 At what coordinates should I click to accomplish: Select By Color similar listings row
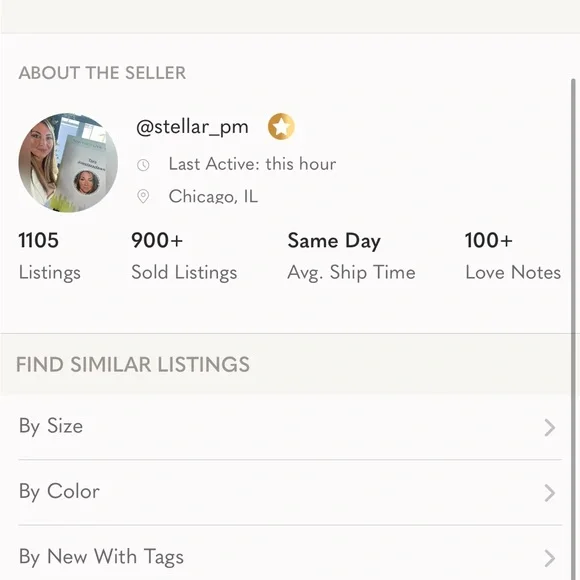click(x=290, y=492)
